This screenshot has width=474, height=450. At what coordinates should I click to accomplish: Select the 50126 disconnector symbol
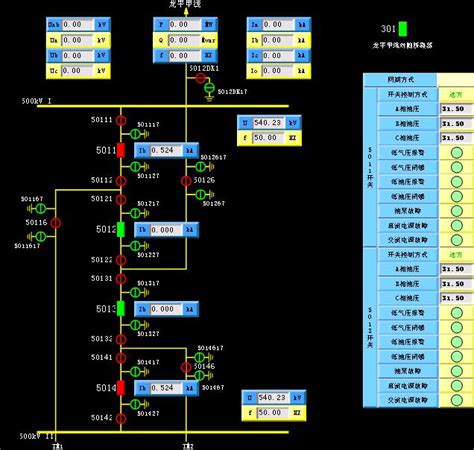click(x=186, y=181)
